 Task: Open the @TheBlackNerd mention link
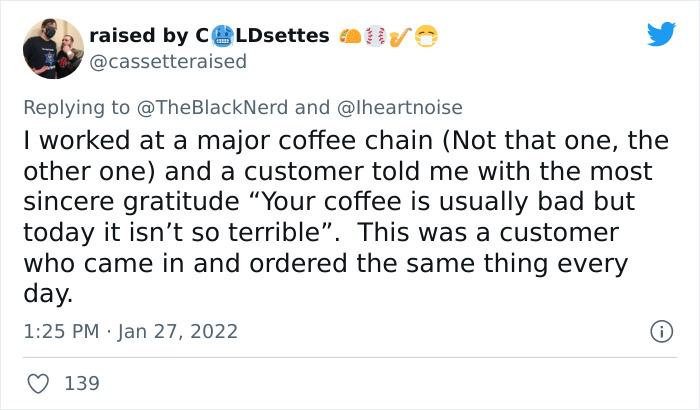click(x=212, y=107)
